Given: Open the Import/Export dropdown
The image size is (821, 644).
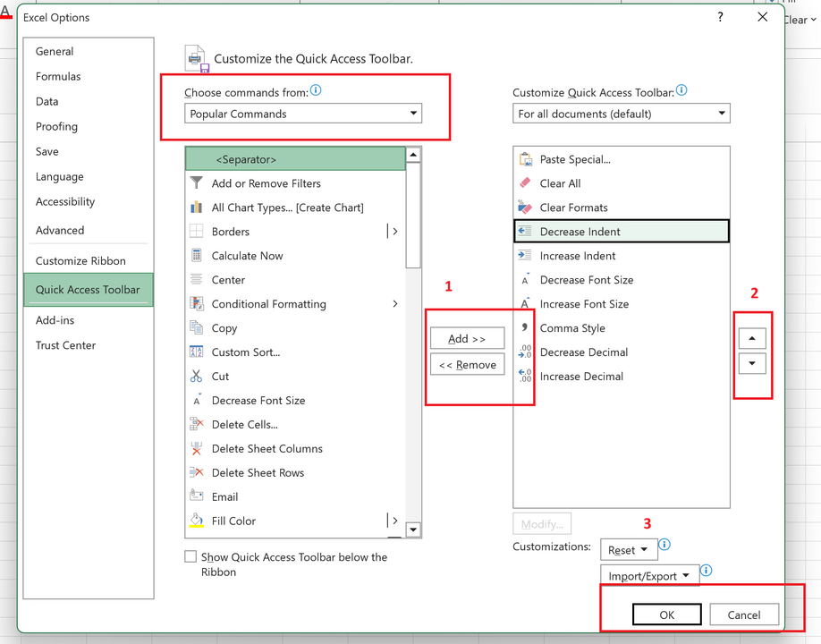Looking at the screenshot, I should 648,576.
